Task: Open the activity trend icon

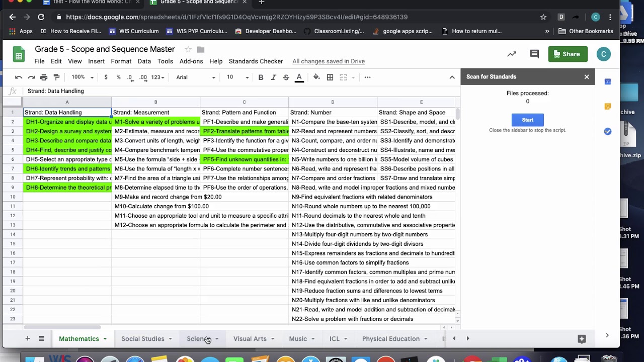Action: (x=512, y=54)
